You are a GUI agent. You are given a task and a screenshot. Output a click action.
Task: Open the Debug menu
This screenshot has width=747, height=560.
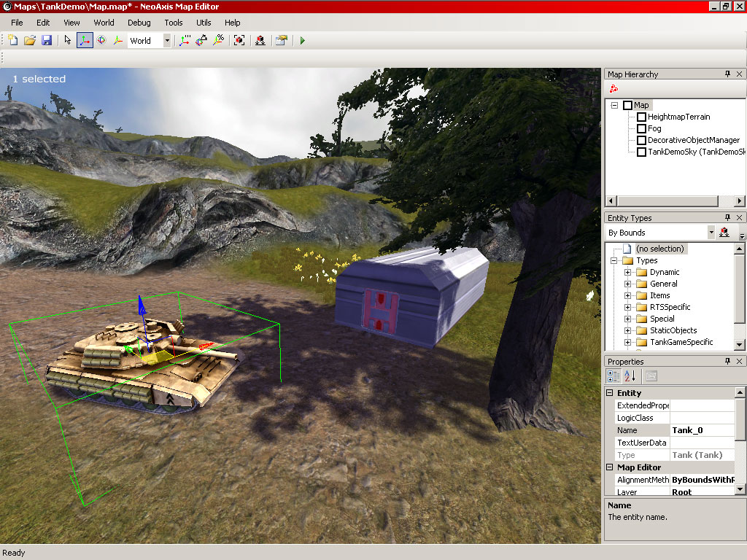point(139,23)
